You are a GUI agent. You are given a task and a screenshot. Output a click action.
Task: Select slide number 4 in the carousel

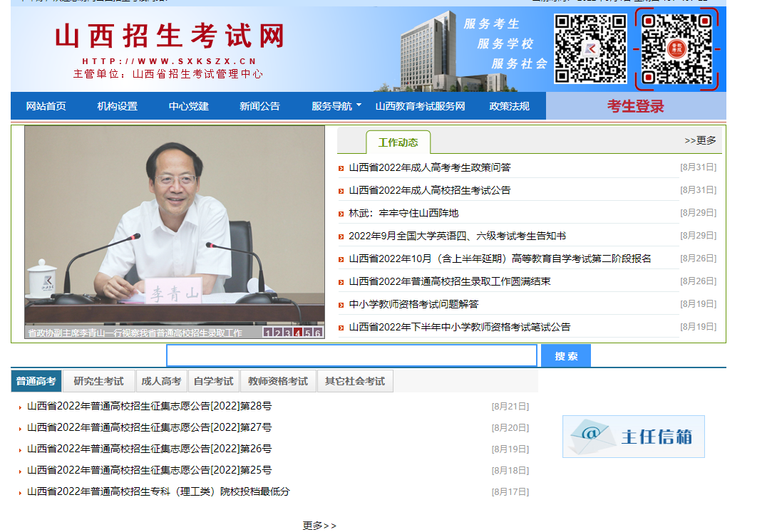click(x=297, y=333)
